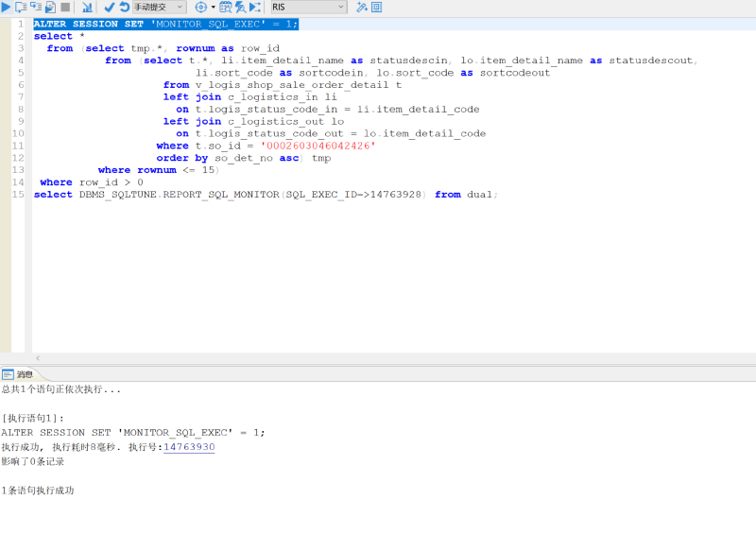Viewport: 756px width, 534px height.
Task: Click the execute current statement icon
Action: point(21,8)
